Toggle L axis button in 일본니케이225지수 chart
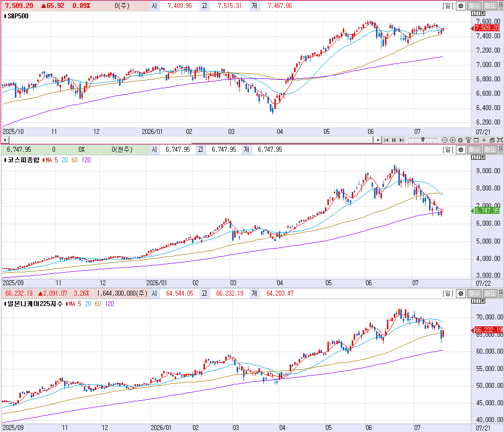The image size is (504, 432). click(x=474, y=301)
